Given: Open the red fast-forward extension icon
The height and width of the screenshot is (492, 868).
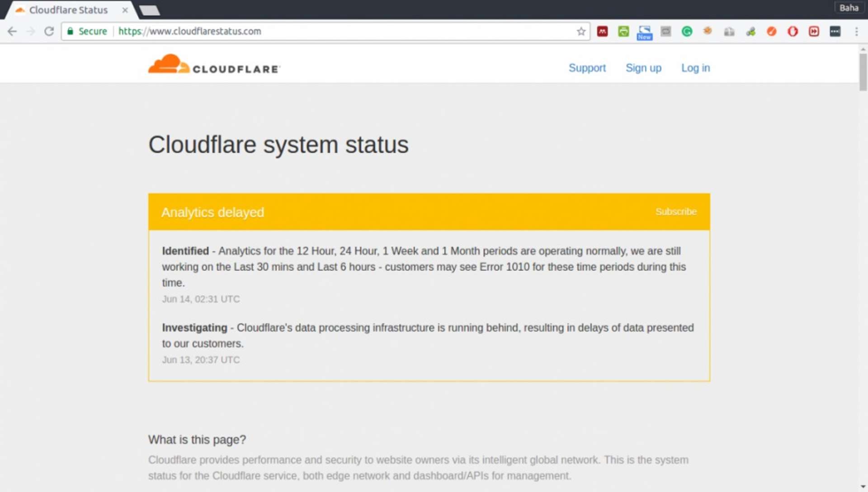Looking at the screenshot, I should coord(813,31).
